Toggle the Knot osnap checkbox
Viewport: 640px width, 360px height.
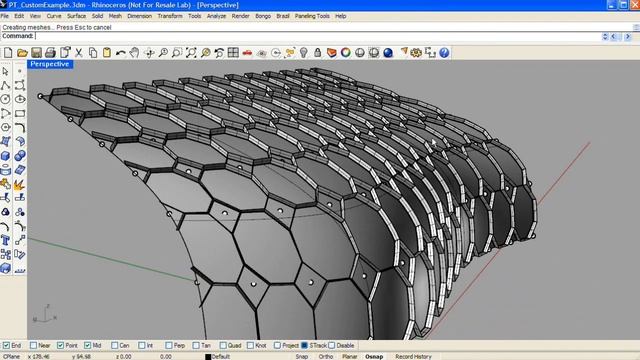pos(250,345)
